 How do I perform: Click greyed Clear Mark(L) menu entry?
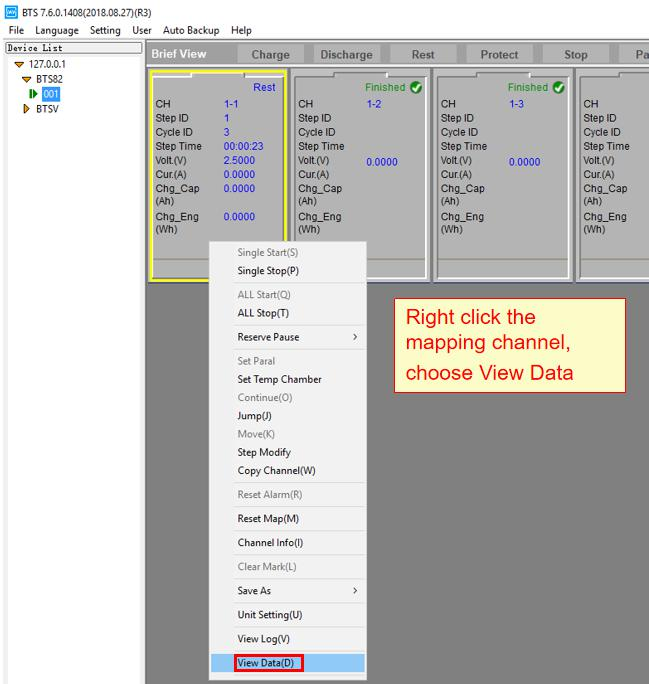click(287, 567)
